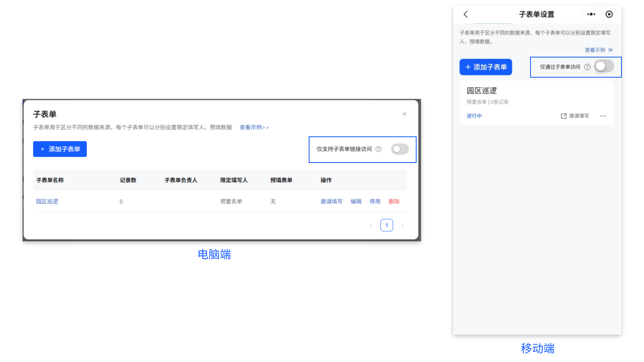
Task: Click the 添加子表单 button in the desktop dialog
Action: [x=60, y=149]
